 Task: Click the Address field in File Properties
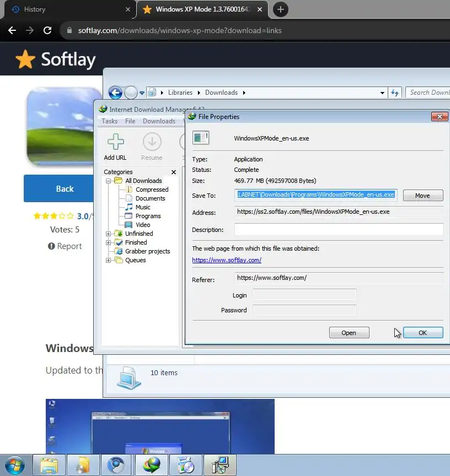(339, 212)
